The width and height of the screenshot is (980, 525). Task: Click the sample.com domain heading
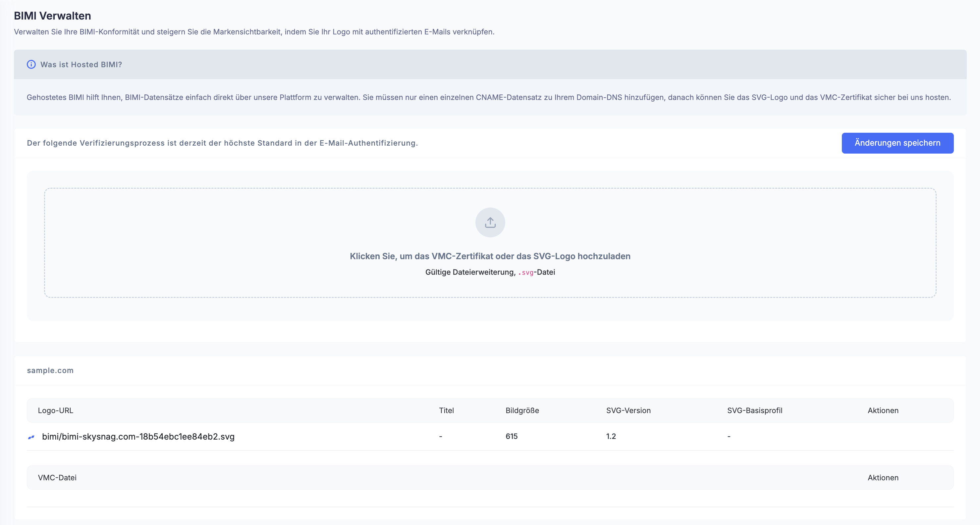pos(50,371)
